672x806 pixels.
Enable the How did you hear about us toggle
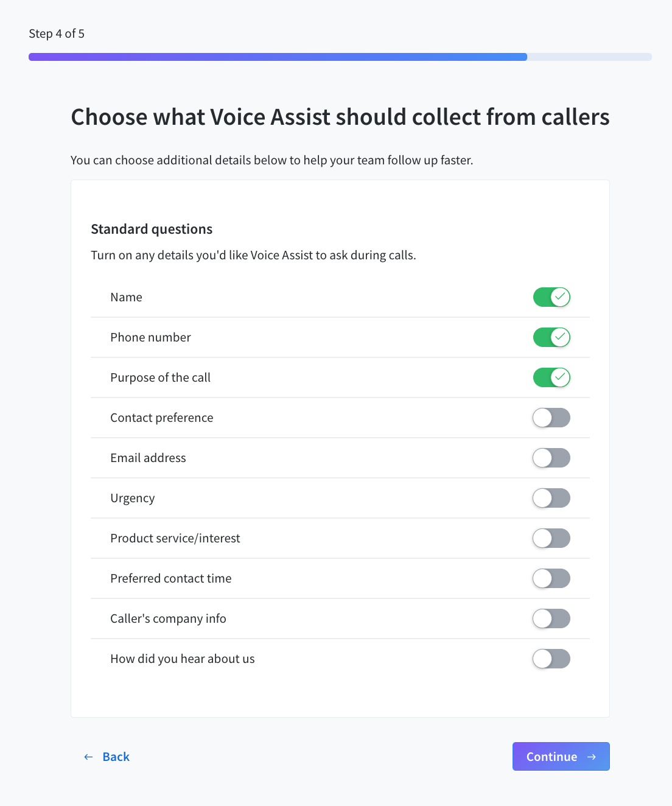pos(551,659)
